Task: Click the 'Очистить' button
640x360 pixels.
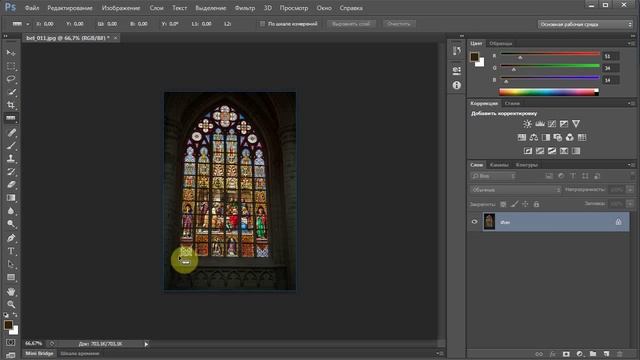Action: coord(399,24)
